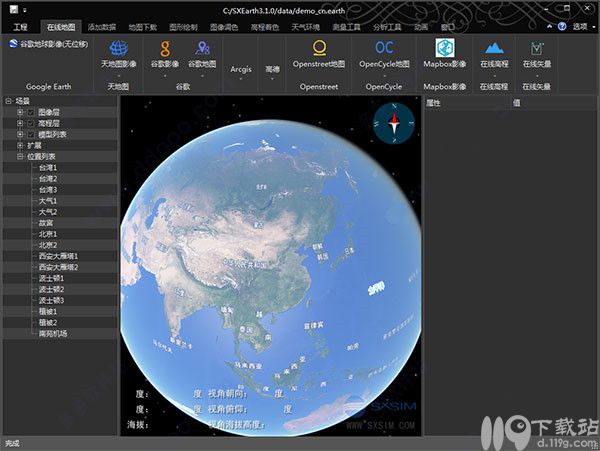Click the 属性 column header
This screenshot has width=600, height=451.
pos(434,103)
